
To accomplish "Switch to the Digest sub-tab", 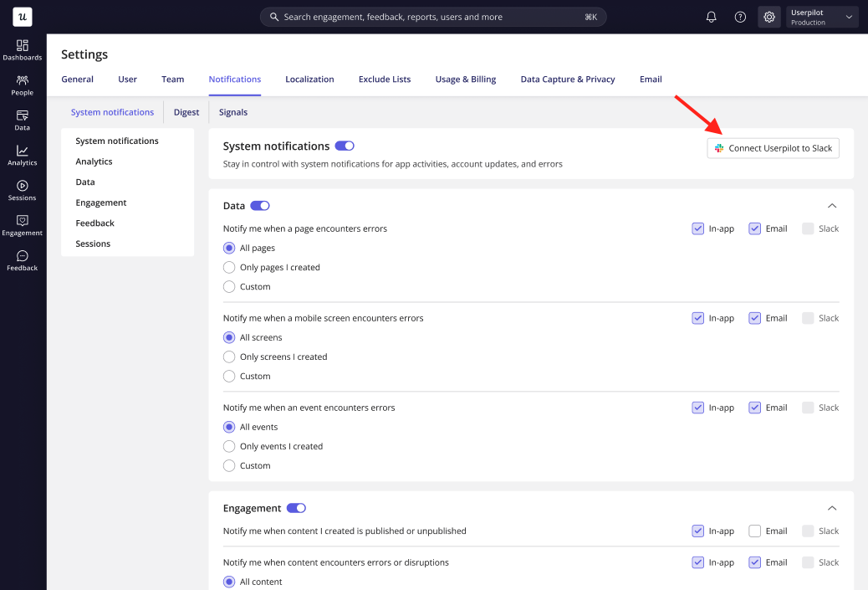I will (186, 112).
